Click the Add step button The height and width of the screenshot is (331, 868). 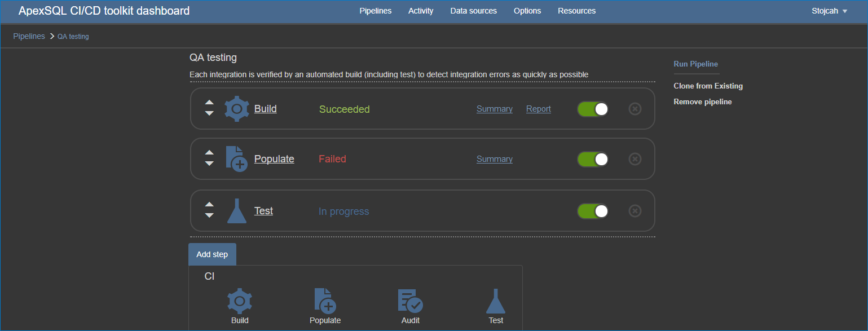[x=212, y=254]
